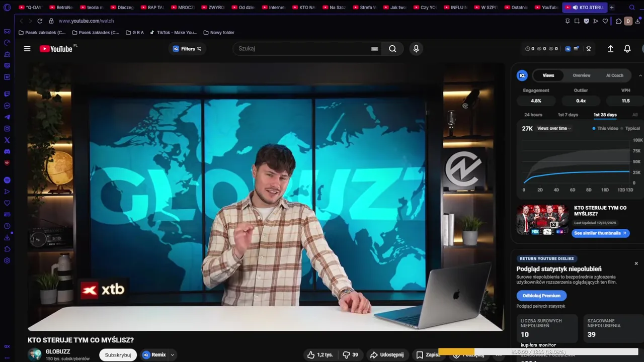Open browser settings gear in the sidebar
644x362 pixels.
[x=7, y=260]
